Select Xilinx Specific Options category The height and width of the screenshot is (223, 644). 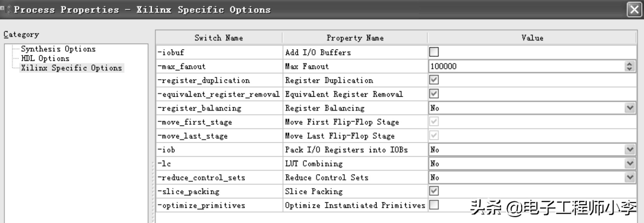[71, 68]
